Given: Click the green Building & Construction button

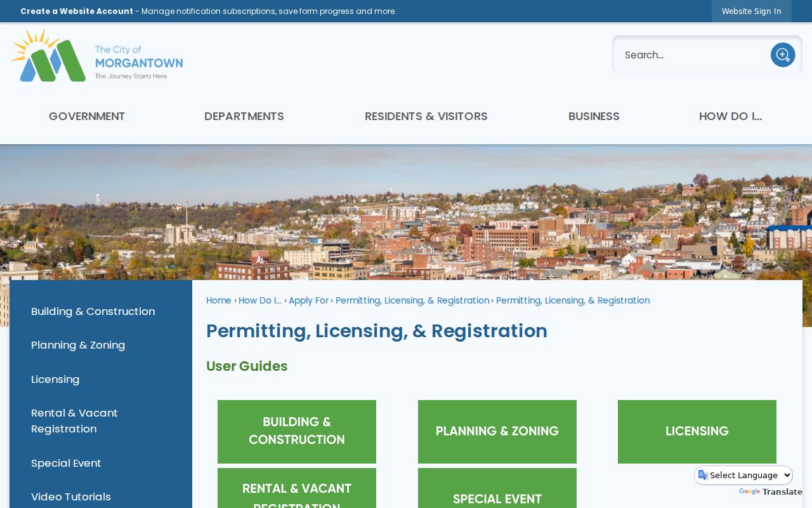Looking at the screenshot, I should (x=297, y=432).
